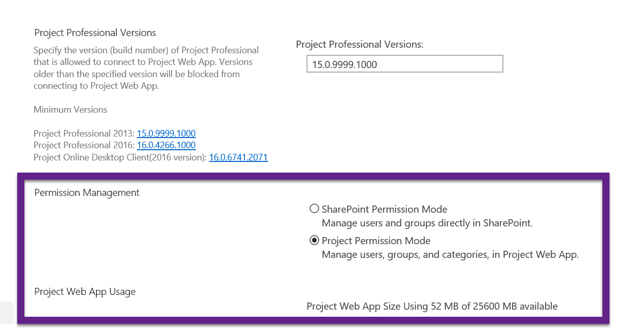This screenshot has height=334, width=644.
Task: Click the 'SharePoint Permission Mode' label text
Action: (x=384, y=209)
